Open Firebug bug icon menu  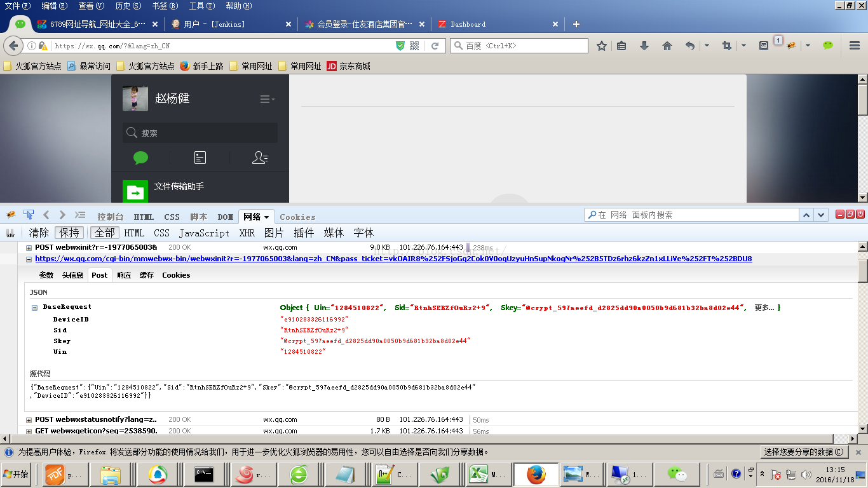coord(11,215)
